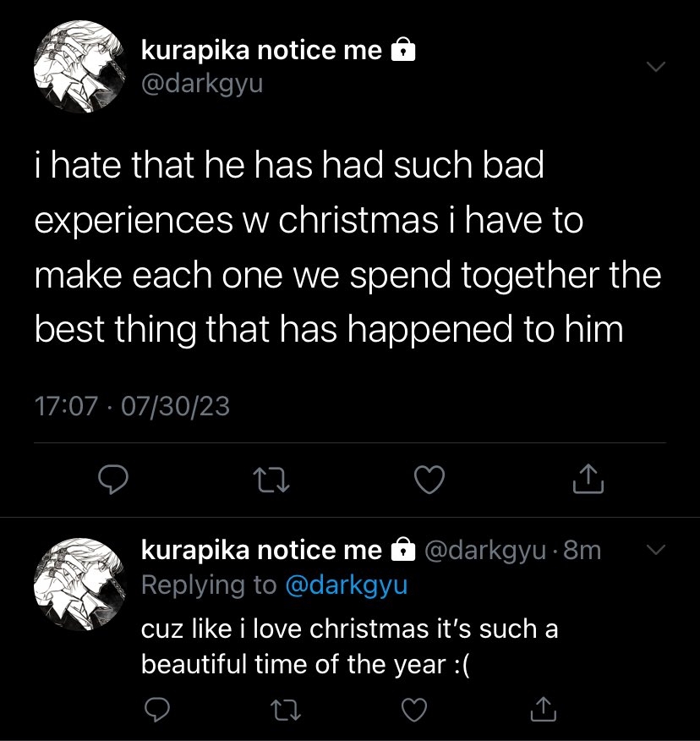Like the reply about loving christmas
Viewport: 700px width, 741px height.
pyautogui.click(x=414, y=710)
